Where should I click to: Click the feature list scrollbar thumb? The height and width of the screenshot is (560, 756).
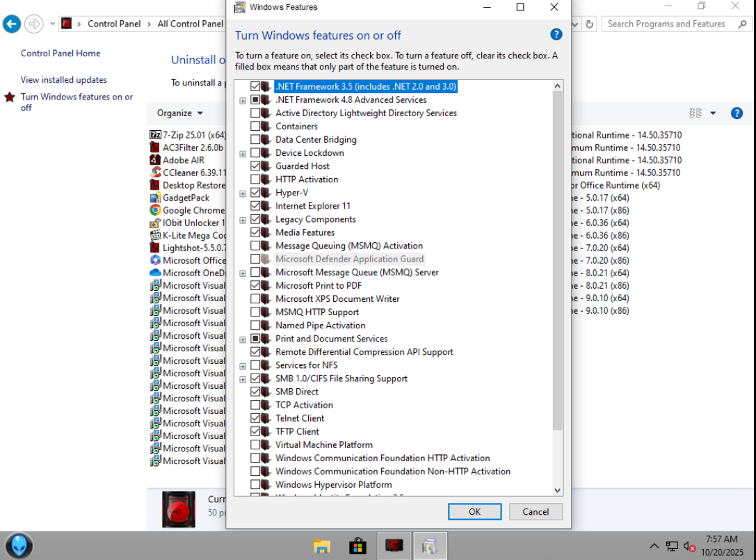(x=557, y=260)
